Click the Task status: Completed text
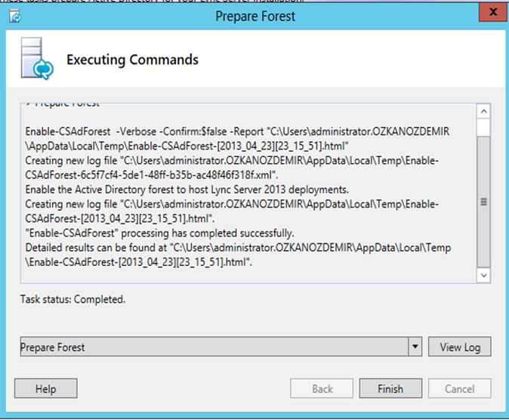This screenshot has width=509, height=420. pyautogui.click(x=72, y=299)
